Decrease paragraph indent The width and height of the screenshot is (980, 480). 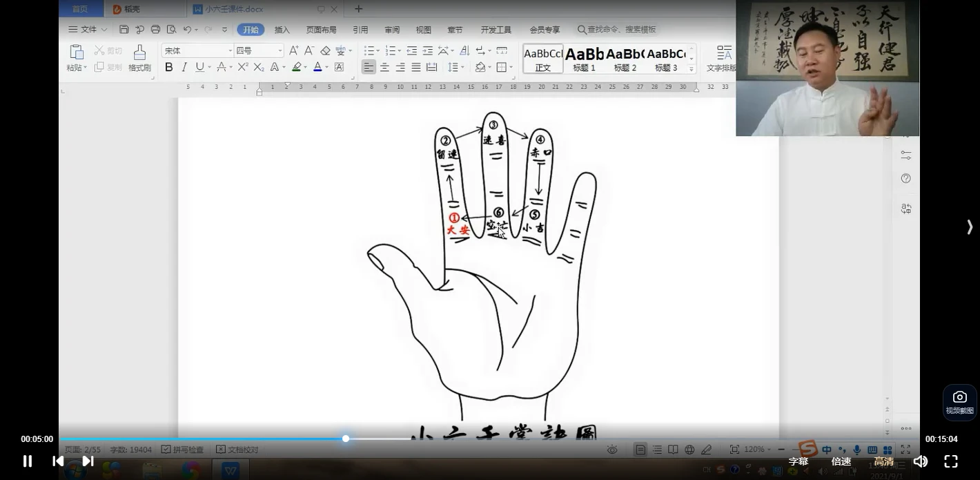click(x=412, y=50)
